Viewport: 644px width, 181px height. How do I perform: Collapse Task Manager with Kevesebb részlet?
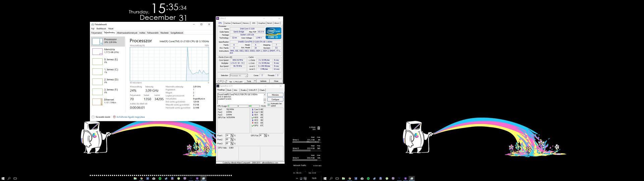point(101,117)
